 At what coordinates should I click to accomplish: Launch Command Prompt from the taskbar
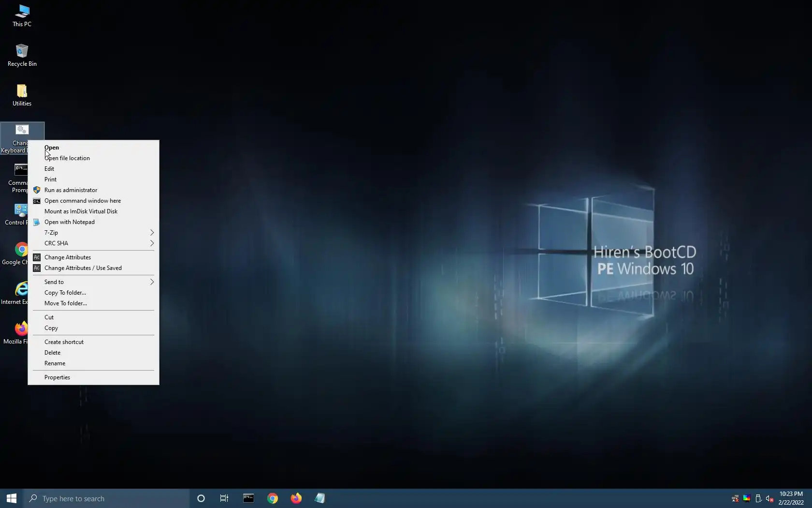point(248,498)
